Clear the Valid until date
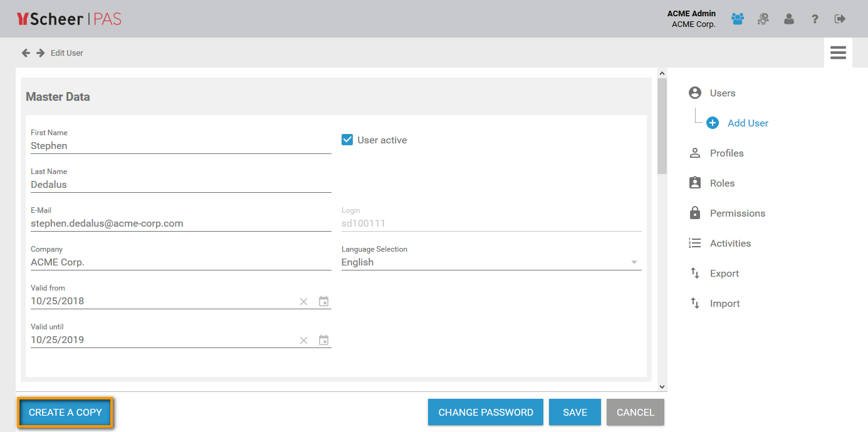This screenshot has width=868, height=432. click(303, 340)
